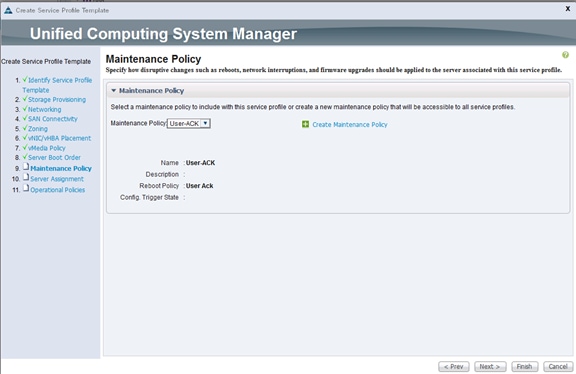Go to Operational Policies step
The width and height of the screenshot is (576, 374).
(x=58, y=190)
